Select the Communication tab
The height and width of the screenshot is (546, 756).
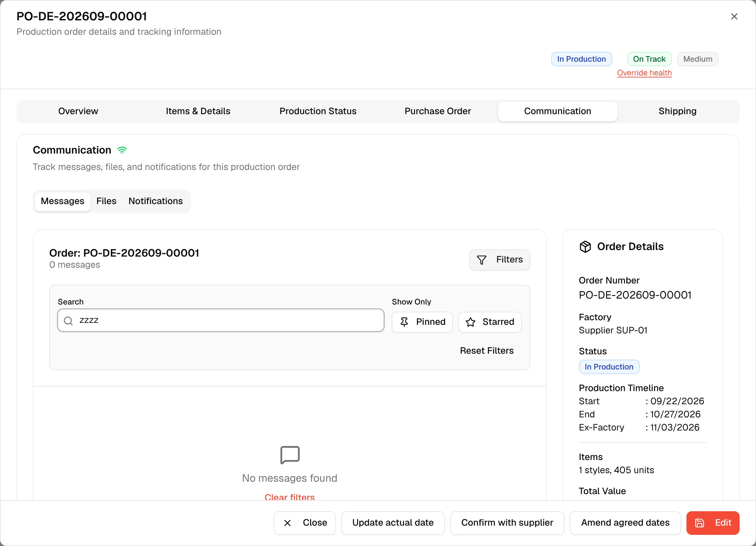click(x=558, y=111)
